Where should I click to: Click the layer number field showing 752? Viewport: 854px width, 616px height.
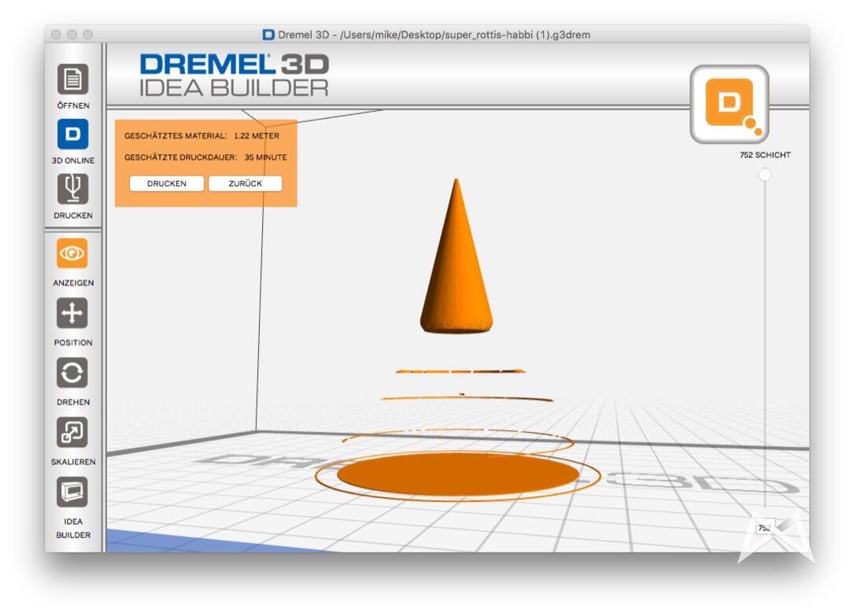(765, 527)
